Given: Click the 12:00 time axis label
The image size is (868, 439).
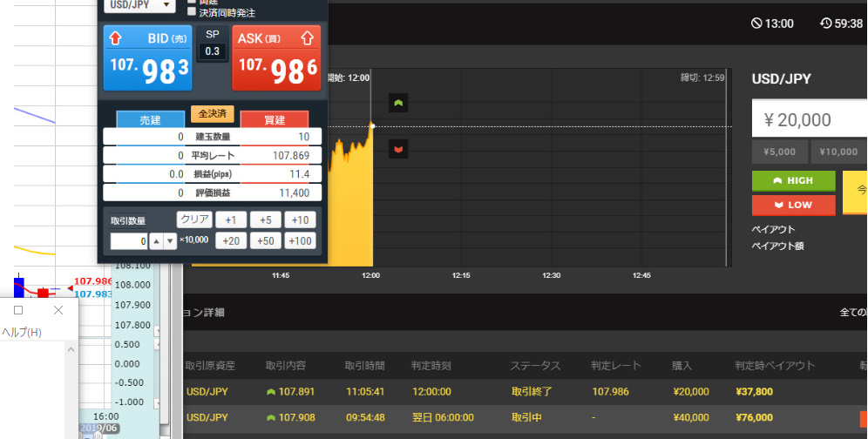Looking at the screenshot, I should [371, 275].
